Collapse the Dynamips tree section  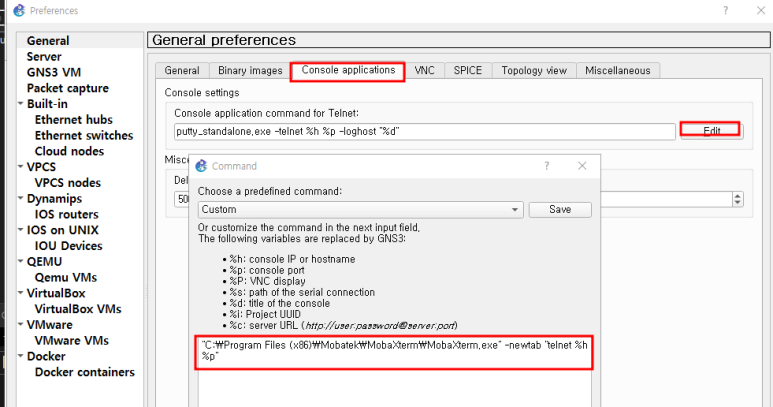[x=21, y=199]
